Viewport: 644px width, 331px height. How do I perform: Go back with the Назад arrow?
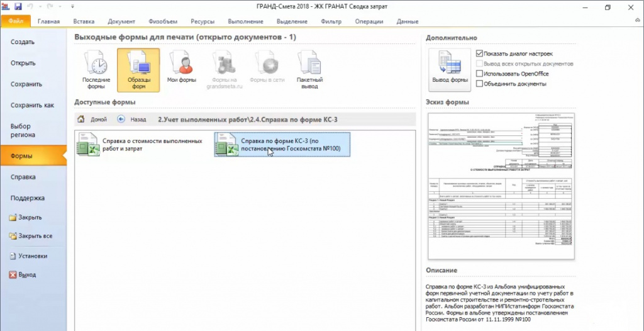pos(121,119)
